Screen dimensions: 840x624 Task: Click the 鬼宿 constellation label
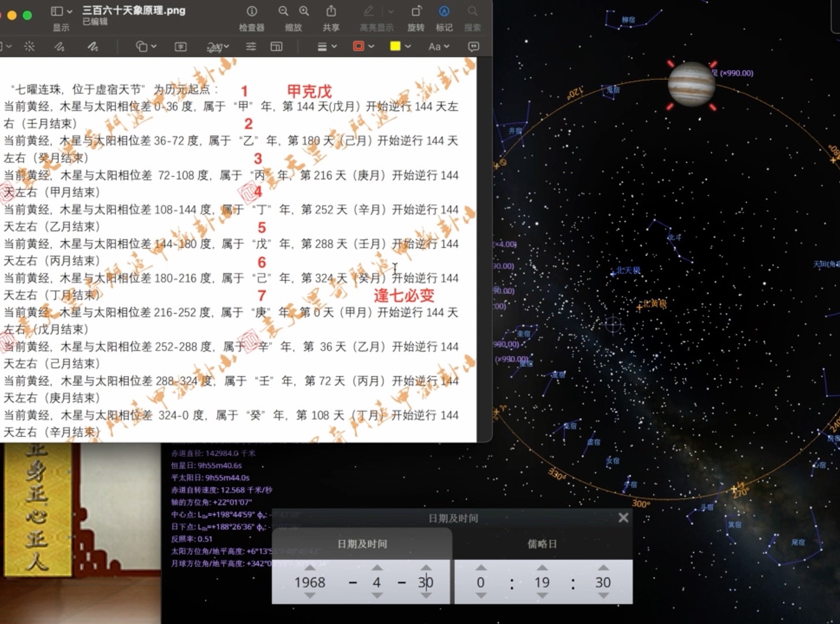[x=613, y=90]
